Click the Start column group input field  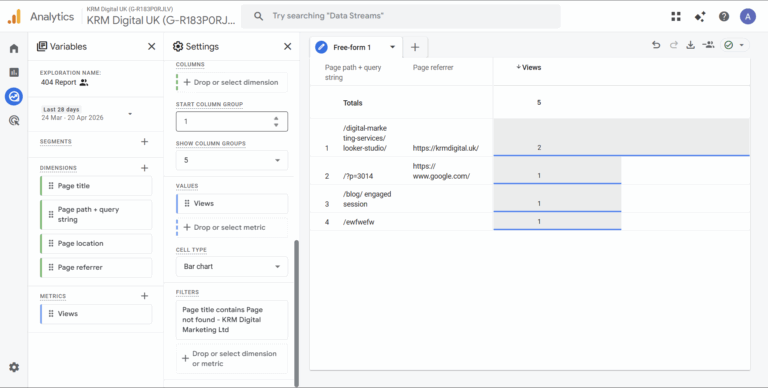(x=232, y=121)
